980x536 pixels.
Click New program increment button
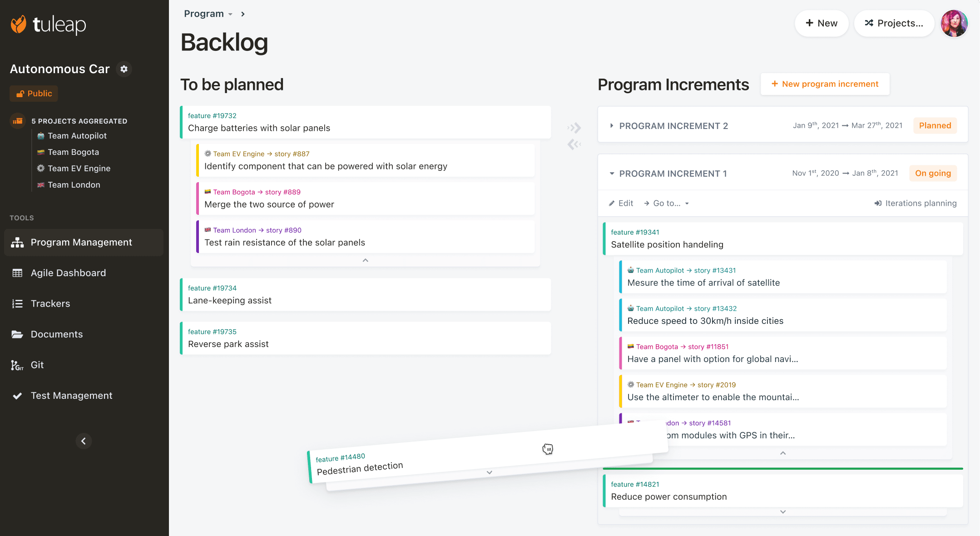825,84
